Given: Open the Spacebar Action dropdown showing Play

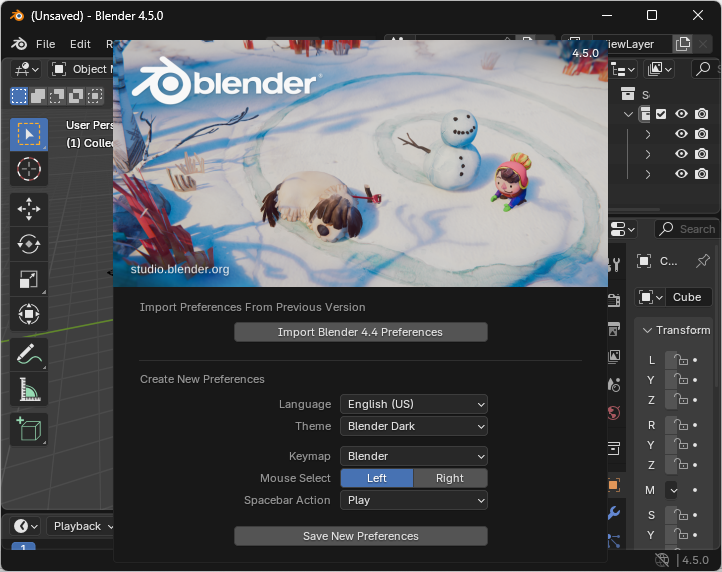Looking at the screenshot, I should click(413, 500).
